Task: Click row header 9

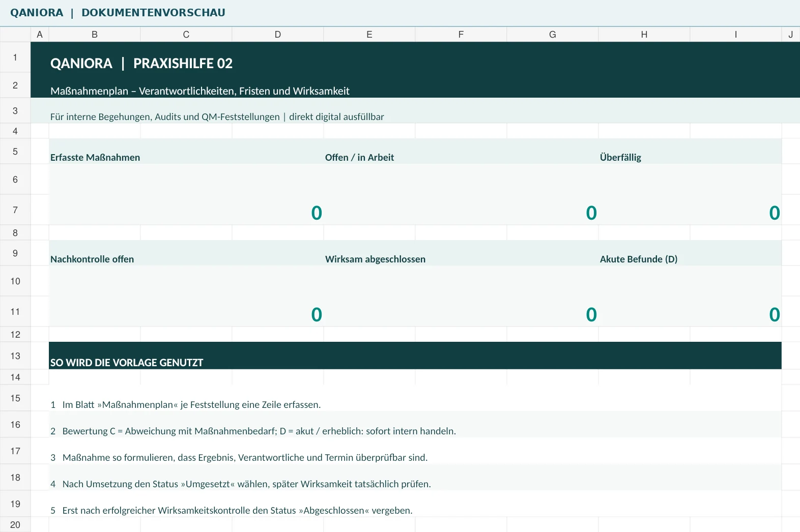Action: [15, 253]
